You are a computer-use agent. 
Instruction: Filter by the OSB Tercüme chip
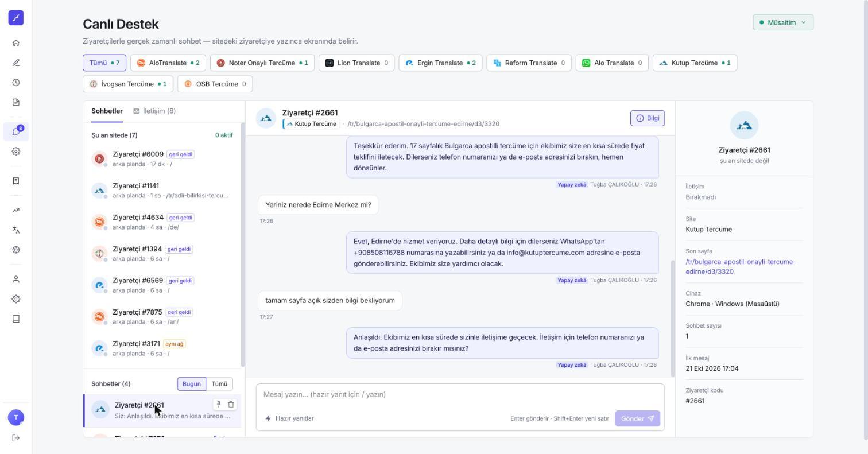[x=215, y=84]
